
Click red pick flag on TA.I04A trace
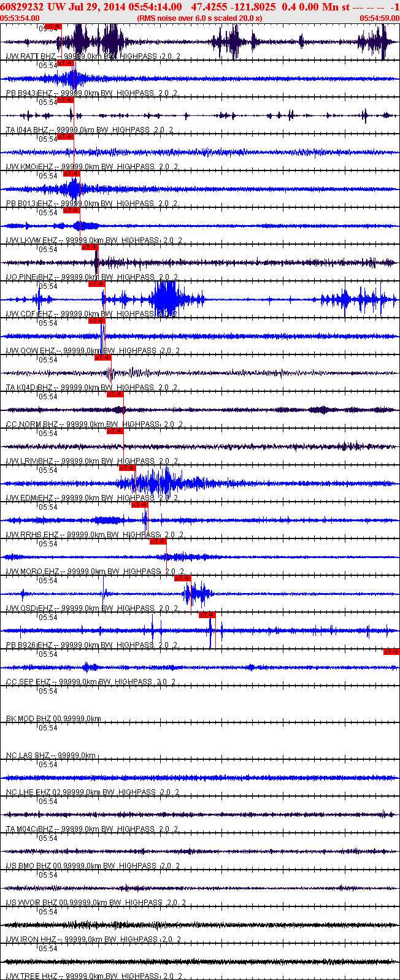(66, 100)
